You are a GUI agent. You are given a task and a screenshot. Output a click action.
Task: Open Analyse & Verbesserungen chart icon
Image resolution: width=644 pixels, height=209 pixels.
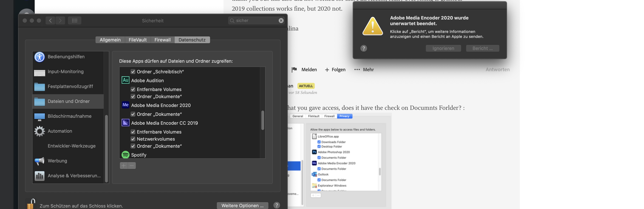point(39,176)
